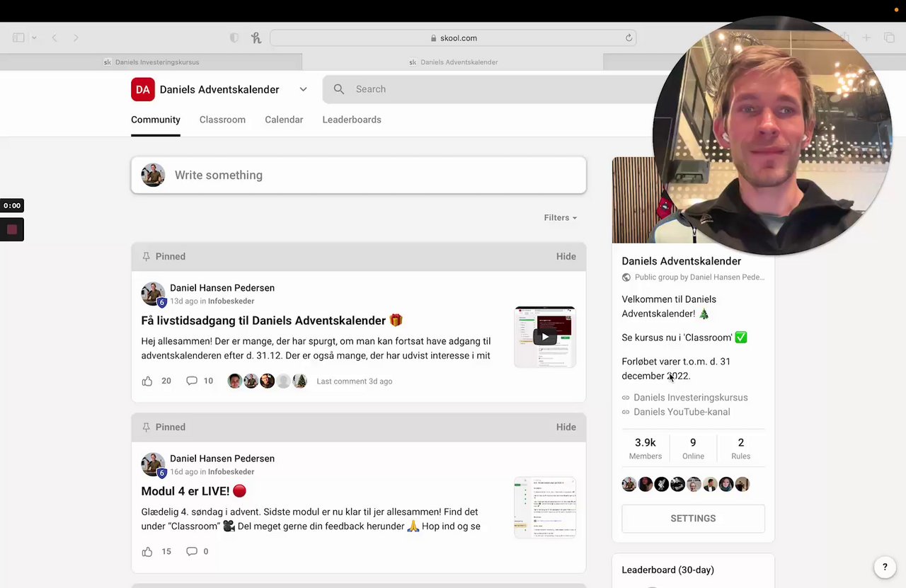Click the Daniels Adventskalender sidebar title

[682, 261]
